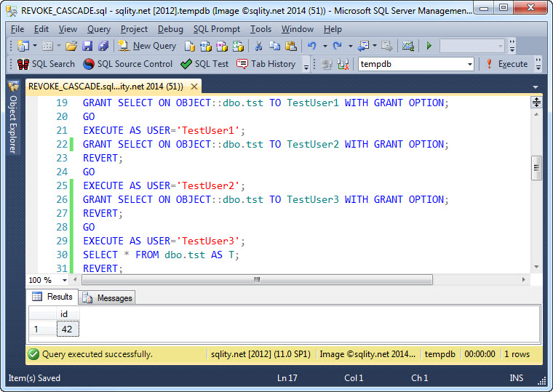553x392 pixels.
Task: Open SQL Search with binoculars icon
Action: [46, 64]
